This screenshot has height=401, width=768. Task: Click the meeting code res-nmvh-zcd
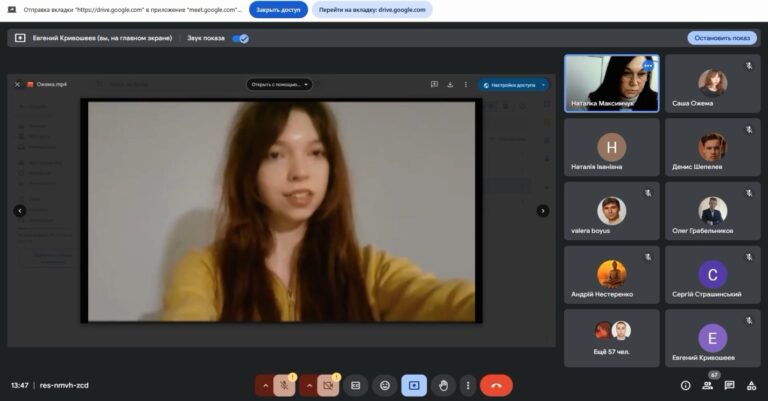64,385
